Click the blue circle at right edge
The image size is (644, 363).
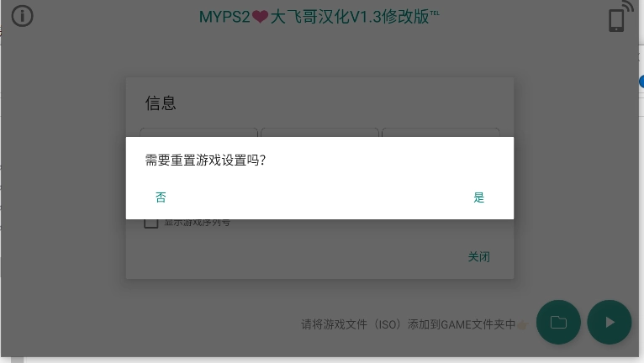coord(641,82)
